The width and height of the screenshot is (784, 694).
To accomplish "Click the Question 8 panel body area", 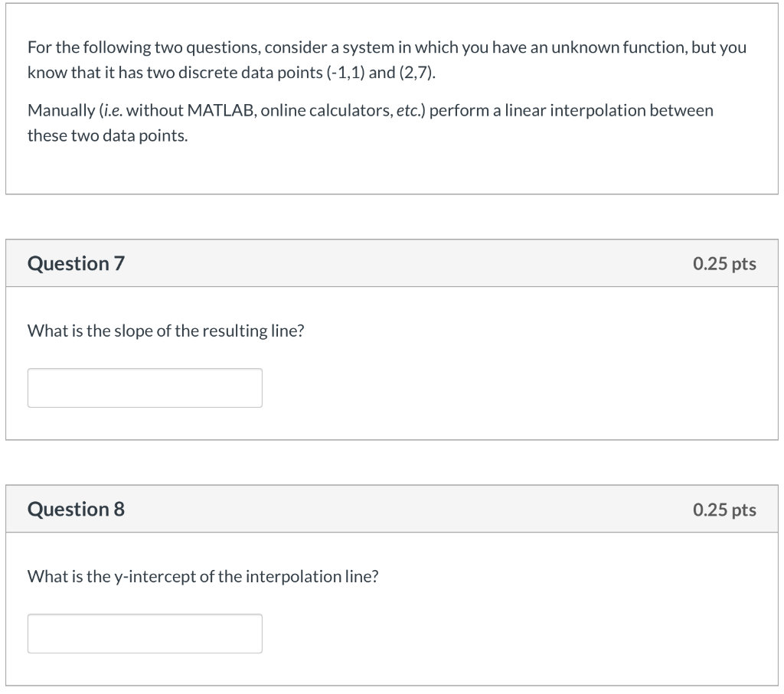I will 498,604.
